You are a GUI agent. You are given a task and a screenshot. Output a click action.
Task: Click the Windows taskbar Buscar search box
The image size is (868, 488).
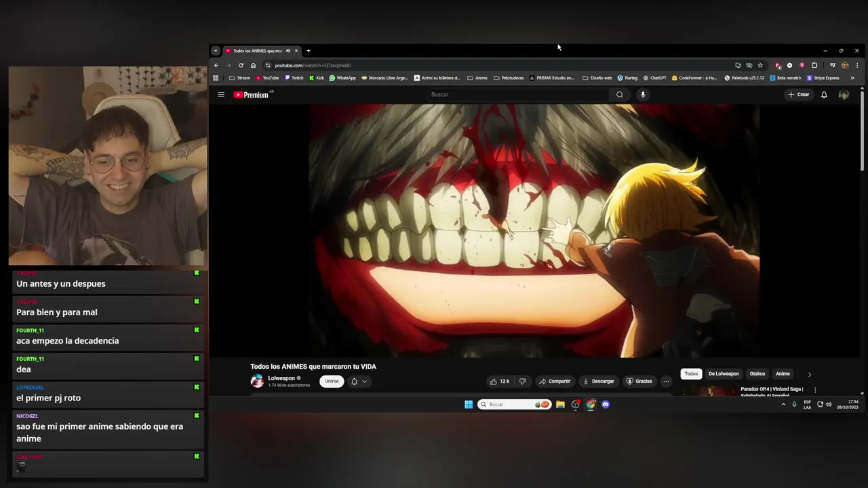coord(514,404)
